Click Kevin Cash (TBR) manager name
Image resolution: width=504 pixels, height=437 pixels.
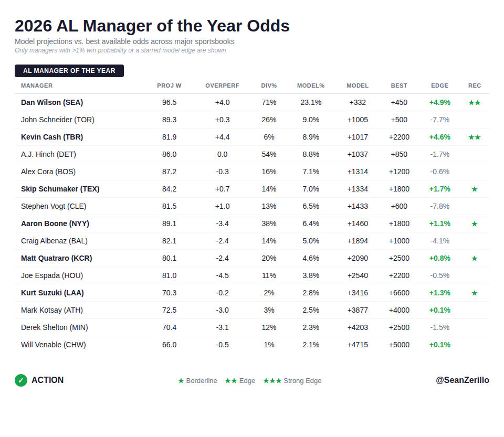point(52,137)
